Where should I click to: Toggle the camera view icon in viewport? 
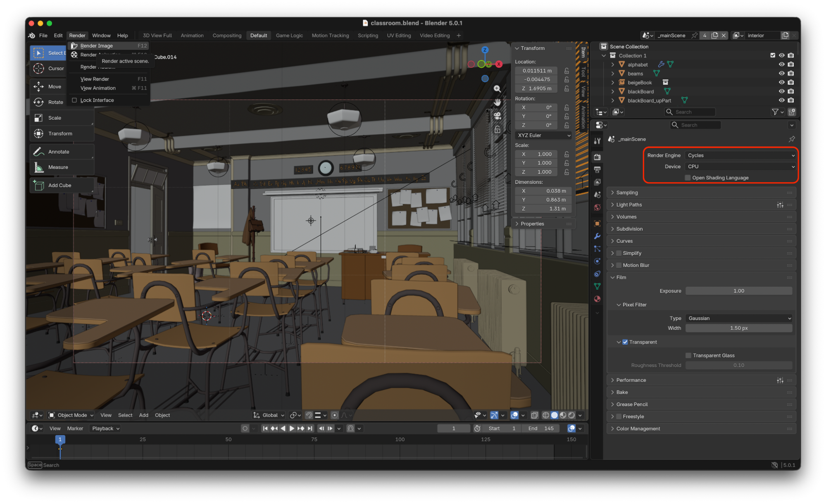coord(497,116)
